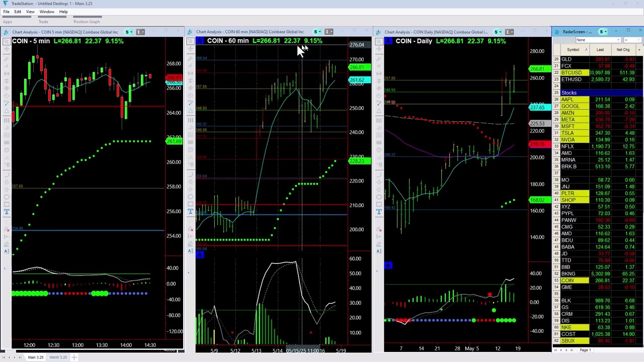
Task: Select the pointer tool in the chart toolbar
Action: pyautogui.click(x=7, y=42)
